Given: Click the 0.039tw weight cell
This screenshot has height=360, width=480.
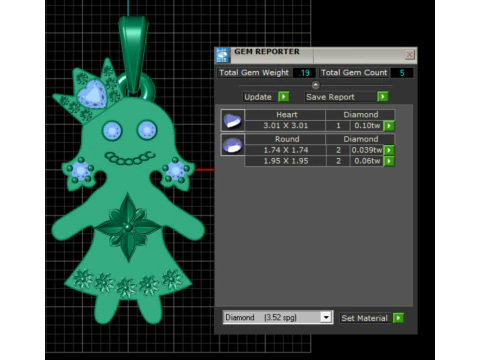Looking at the screenshot, I should click(367, 150).
